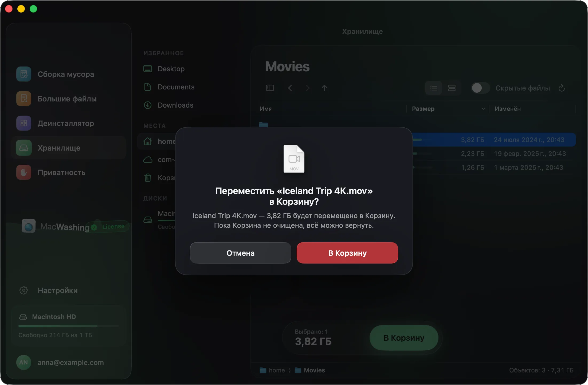Open the Большие файлы icon

tap(24, 99)
